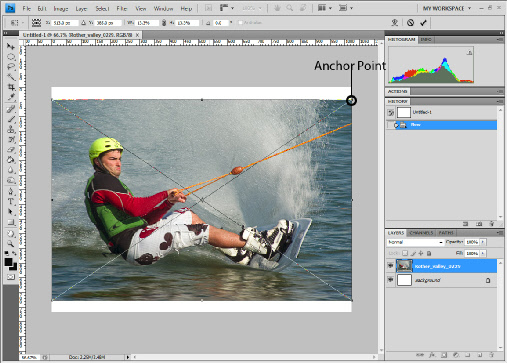
Task: Open MY WORKSPACE switcher dropdown
Action: point(447,8)
